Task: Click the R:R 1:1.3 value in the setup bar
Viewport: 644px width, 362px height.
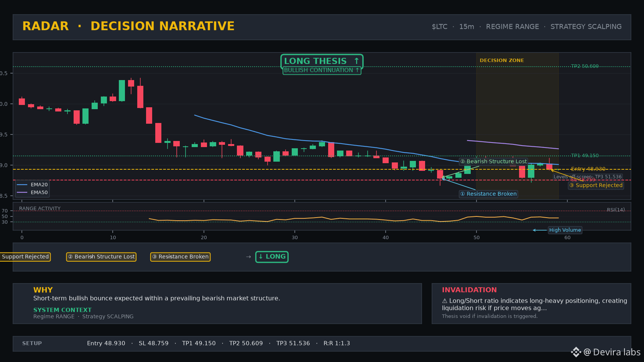Action: click(337, 344)
